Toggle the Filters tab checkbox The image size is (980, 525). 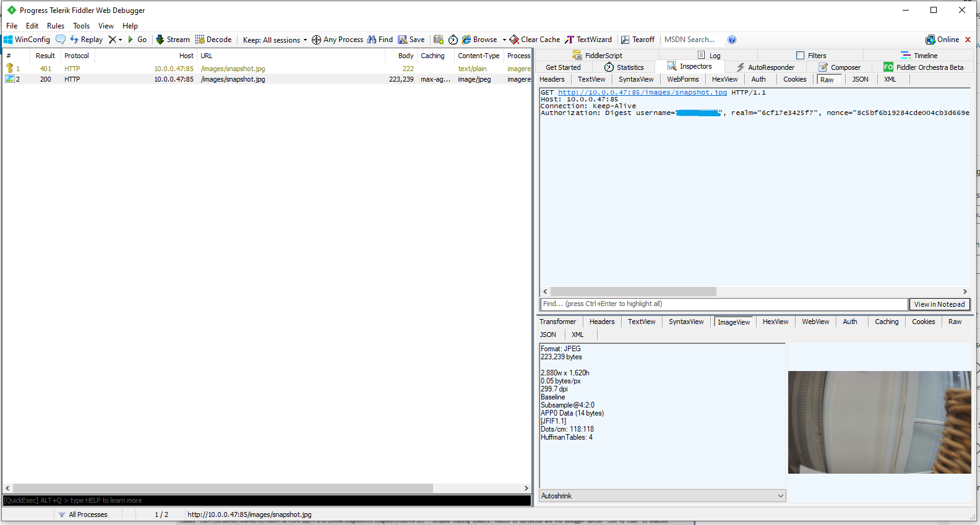coord(800,56)
